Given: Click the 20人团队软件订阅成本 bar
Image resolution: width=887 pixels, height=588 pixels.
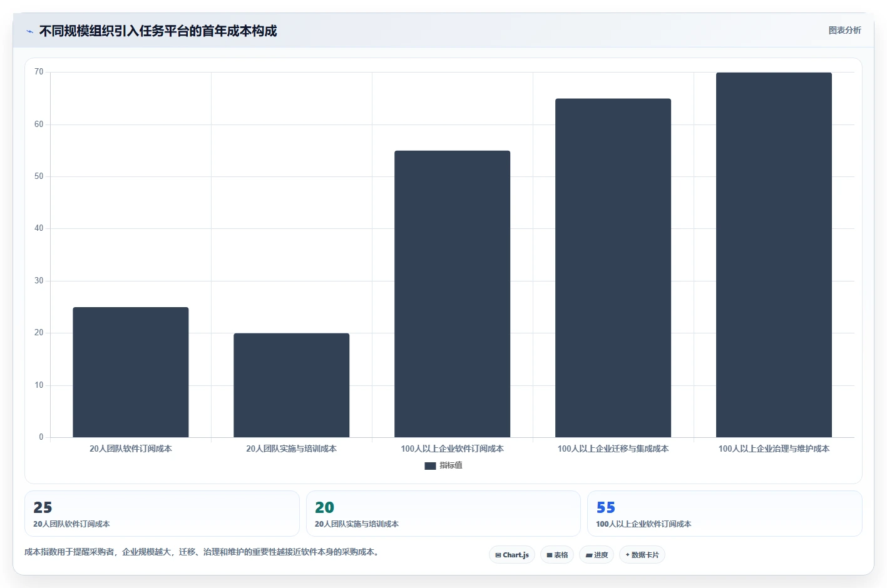Looking at the screenshot, I should click(x=130, y=372).
